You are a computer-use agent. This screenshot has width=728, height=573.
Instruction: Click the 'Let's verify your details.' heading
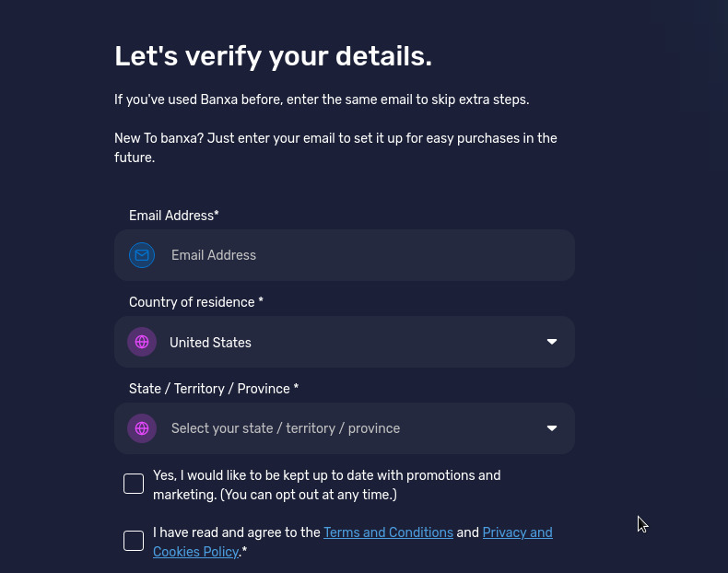coord(273,56)
